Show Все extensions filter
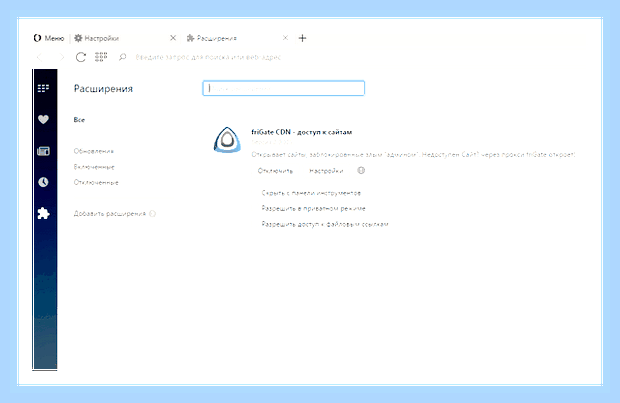The image size is (620, 403). (x=79, y=120)
